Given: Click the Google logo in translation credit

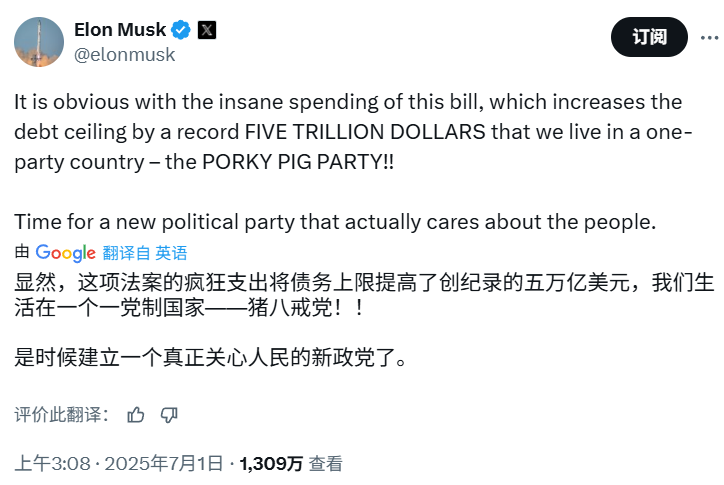Looking at the screenshot, I should pyautogui.click(x=66, y=253).
